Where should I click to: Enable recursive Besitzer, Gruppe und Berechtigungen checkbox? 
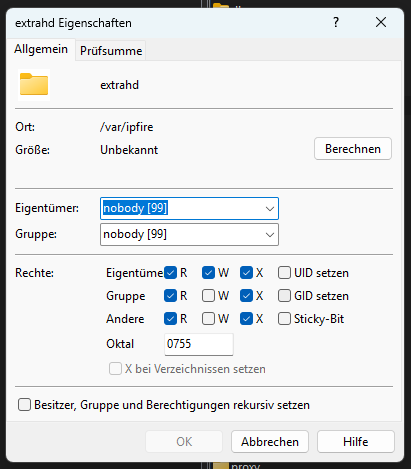coord(24,405)
